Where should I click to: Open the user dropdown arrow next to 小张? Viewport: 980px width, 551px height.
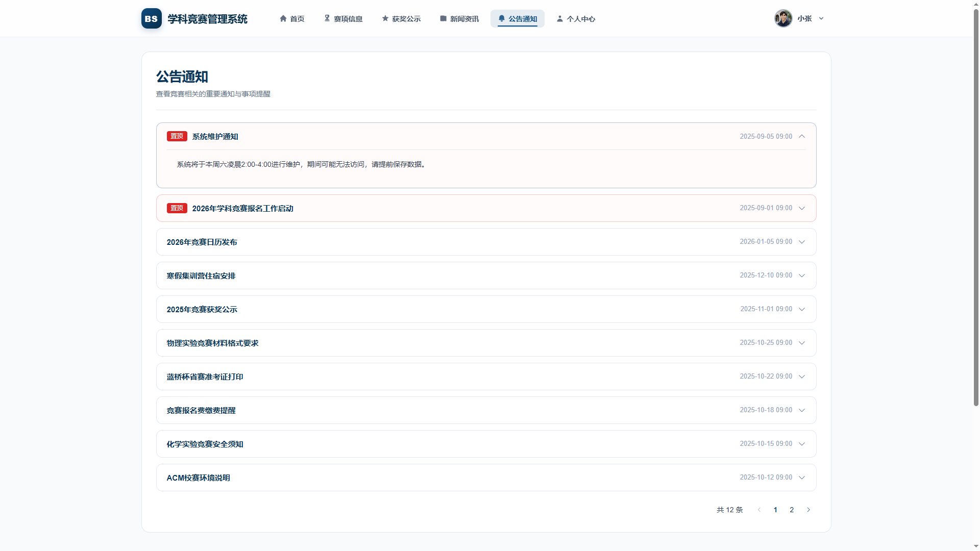click(821, 18)
